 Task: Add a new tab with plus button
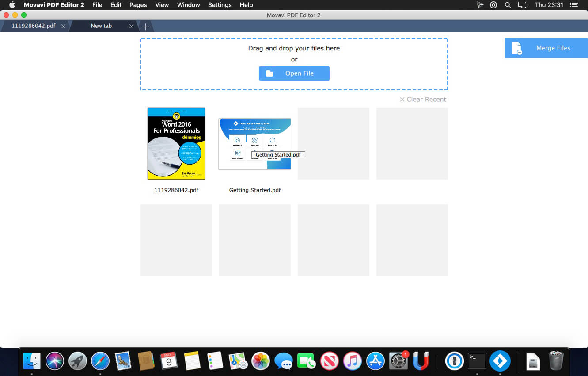[x=145, y=27]
